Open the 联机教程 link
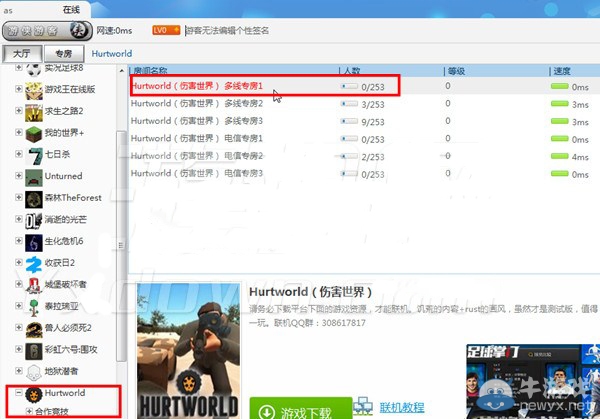 [402, 407]
